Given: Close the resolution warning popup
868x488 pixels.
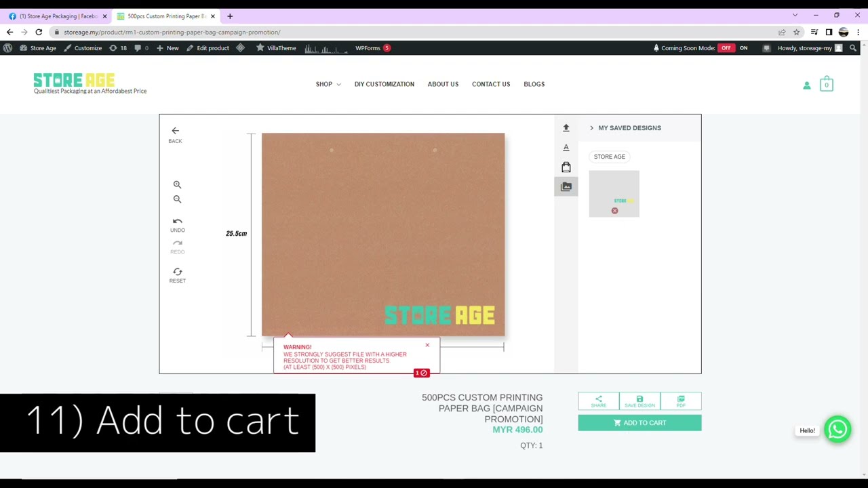Looking at the screenshot, I should 427,345.
